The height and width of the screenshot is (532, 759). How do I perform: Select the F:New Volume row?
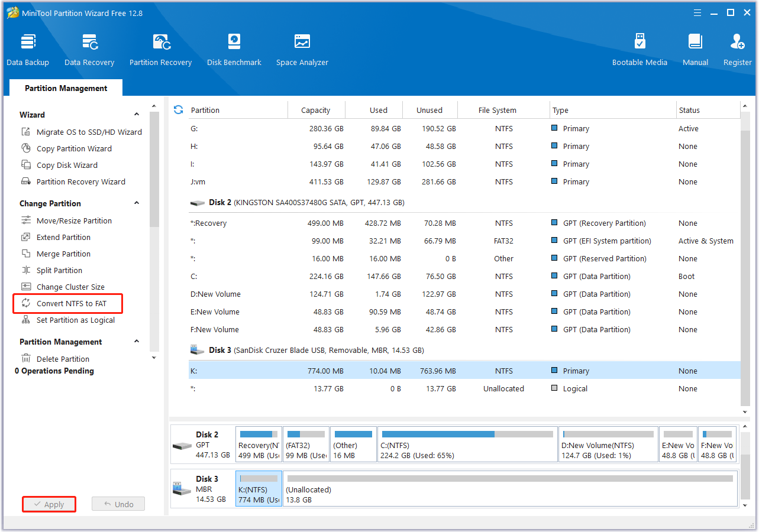[464, 329]
